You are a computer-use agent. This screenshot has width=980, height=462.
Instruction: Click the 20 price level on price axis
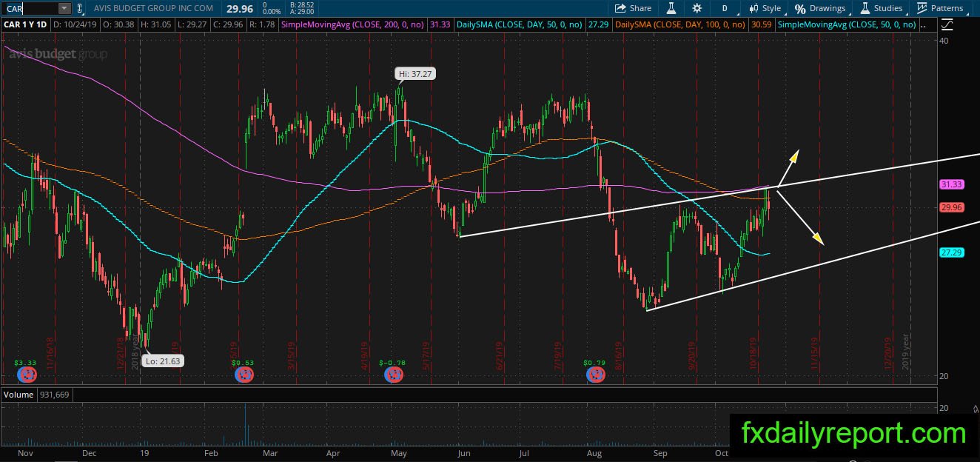point(944,376)
